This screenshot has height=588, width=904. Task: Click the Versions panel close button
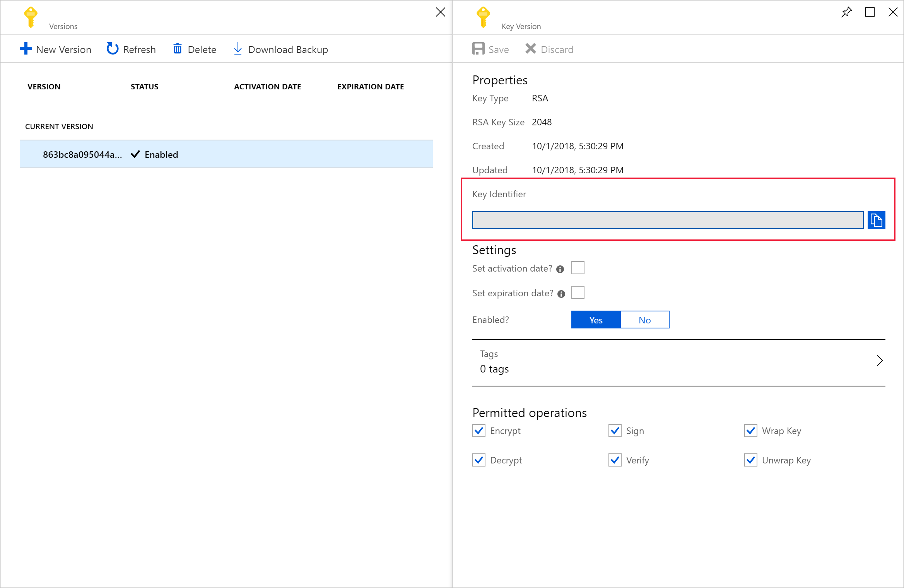441,12
